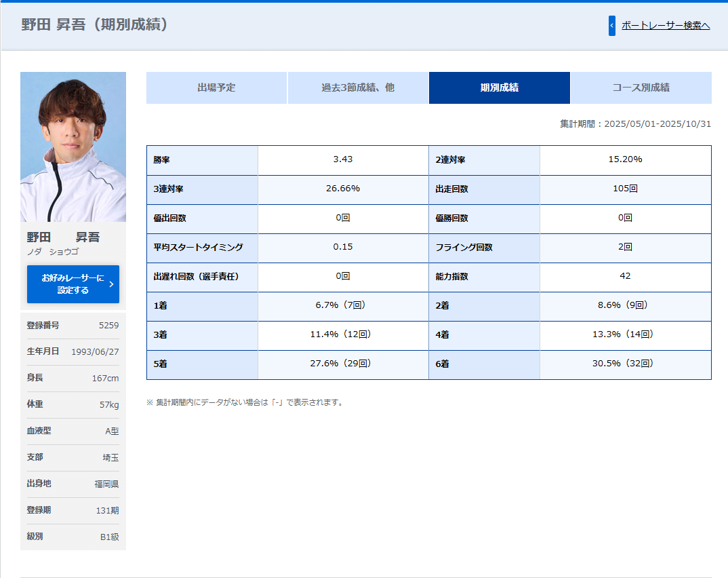Click the racer name 野田 昇吾 under photo
This screenshot has height=578, width=728.
pos(63,237)
